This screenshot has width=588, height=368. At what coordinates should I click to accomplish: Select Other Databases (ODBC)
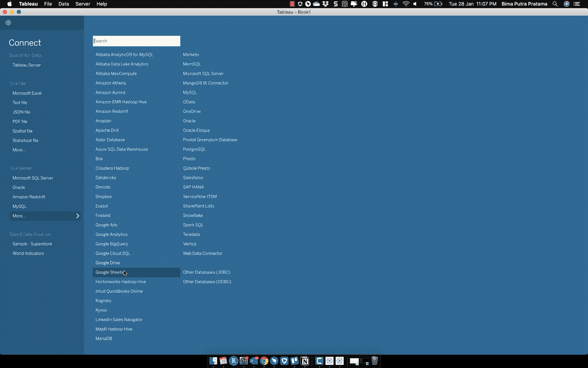[x=207, y=282]
